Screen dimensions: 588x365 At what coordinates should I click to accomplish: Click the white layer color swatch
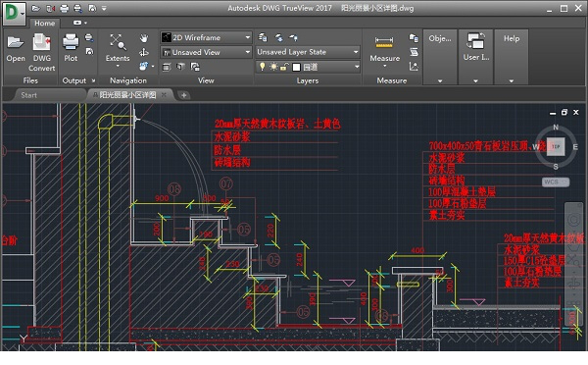296,67
